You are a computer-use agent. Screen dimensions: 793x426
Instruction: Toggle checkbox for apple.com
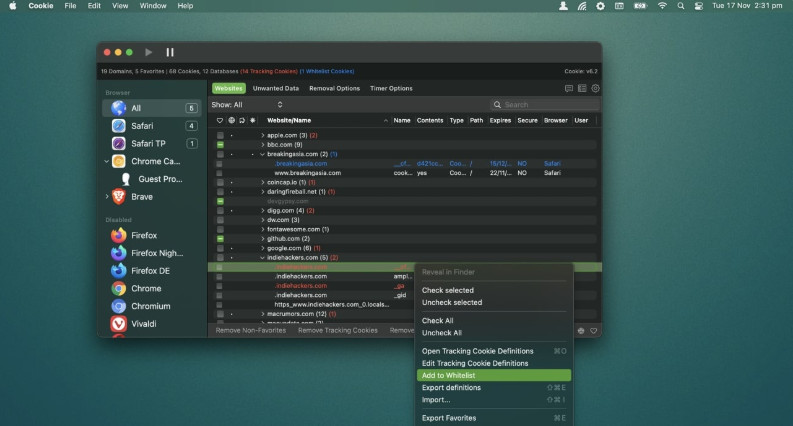click(x=220, y=136)
